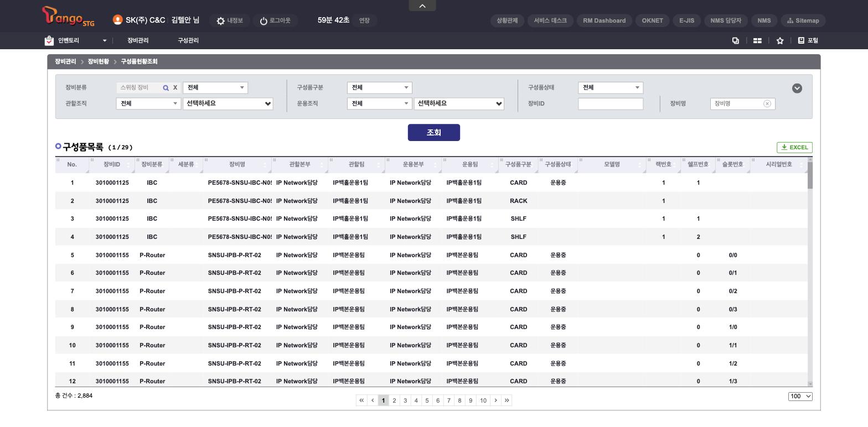Click the favorites star icon

[x=780, y=40]
